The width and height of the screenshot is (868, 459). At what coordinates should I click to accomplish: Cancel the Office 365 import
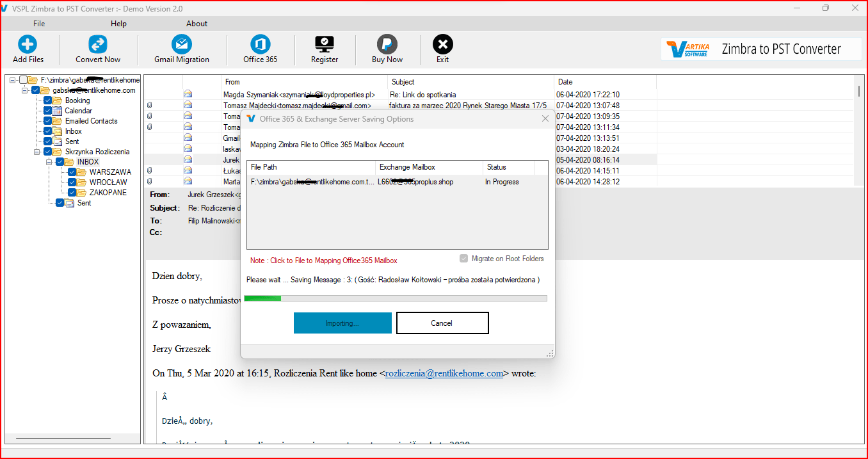[442, 323]
